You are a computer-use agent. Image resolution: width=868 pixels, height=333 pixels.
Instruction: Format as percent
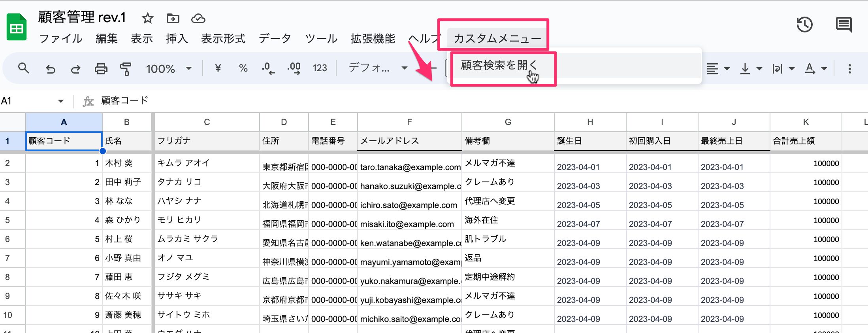point(243,68)
